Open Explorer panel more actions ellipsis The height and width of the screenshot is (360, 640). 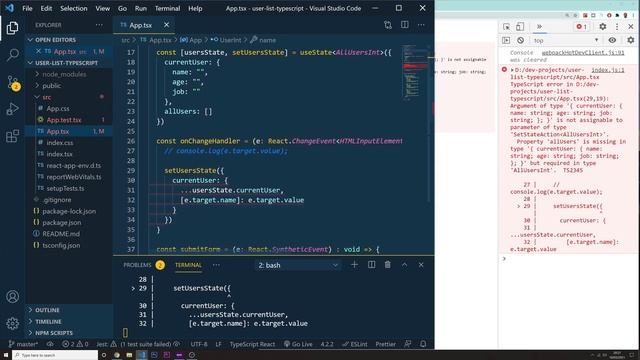click(x=99, y=25)
